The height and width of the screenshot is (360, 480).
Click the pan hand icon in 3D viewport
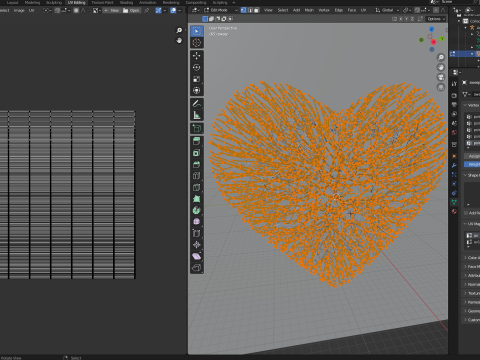441,67
